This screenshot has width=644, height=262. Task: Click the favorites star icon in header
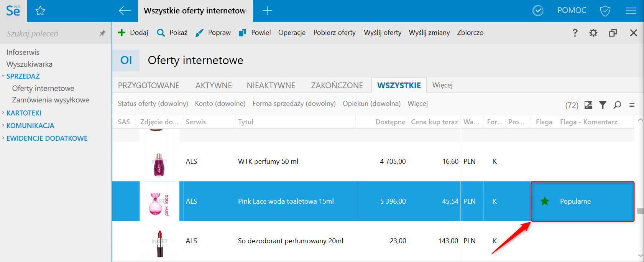(x=40, y=11)
